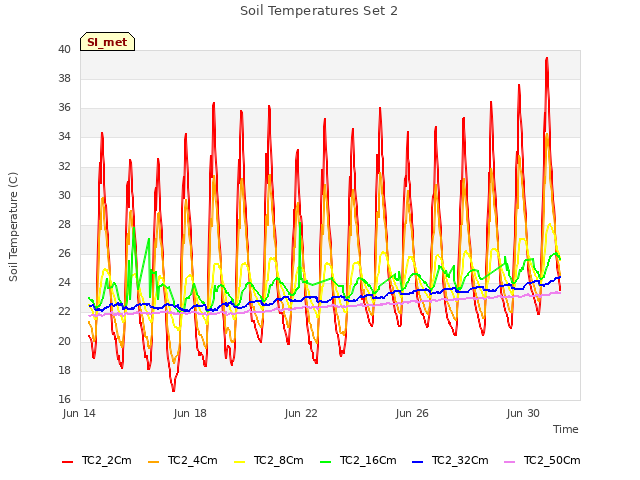Screen dimensions: 640x480
Task: Click the chart title Soil Temperatures Set 2
Action: 319,11
